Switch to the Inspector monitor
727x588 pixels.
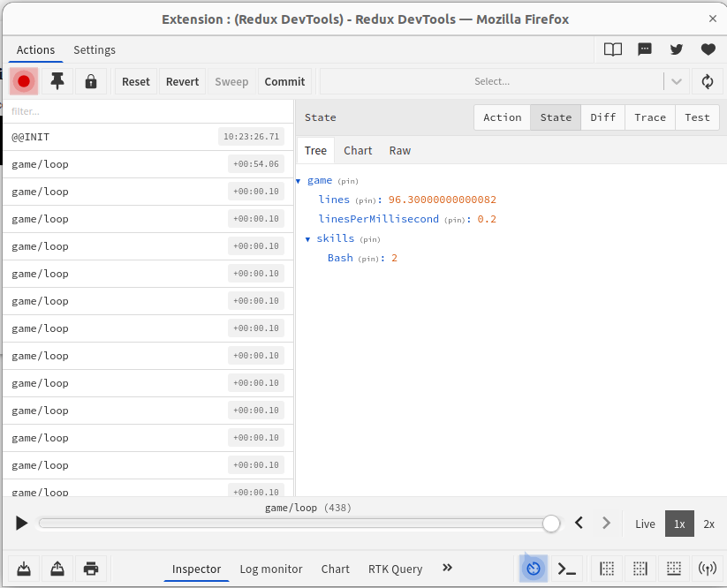(197, 569)
